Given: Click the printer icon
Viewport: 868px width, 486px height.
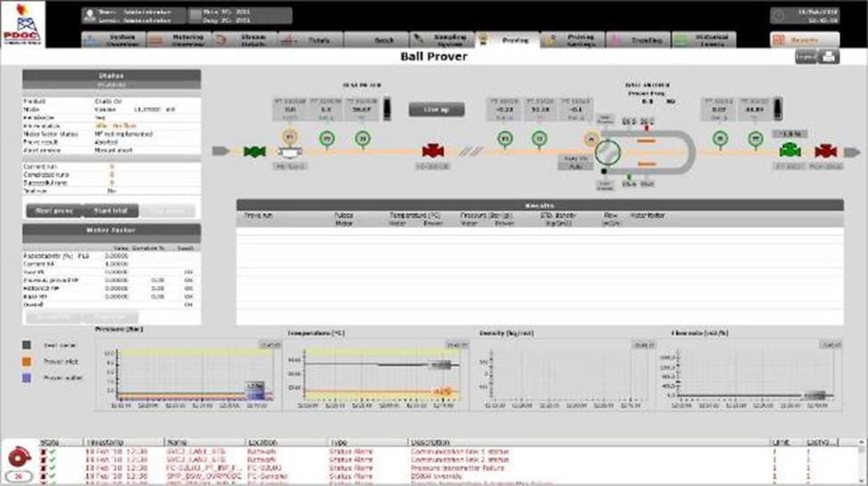Looking at the screenshot, I should coord(829,58).
